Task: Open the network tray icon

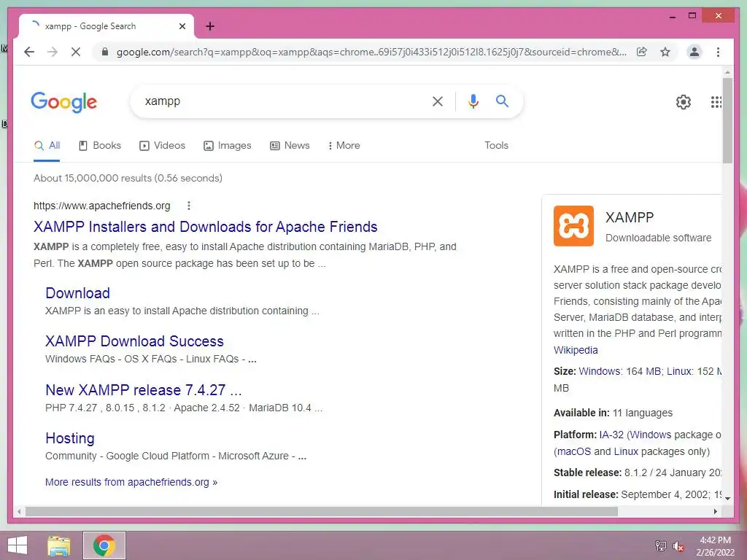Action: pos(660,545)
